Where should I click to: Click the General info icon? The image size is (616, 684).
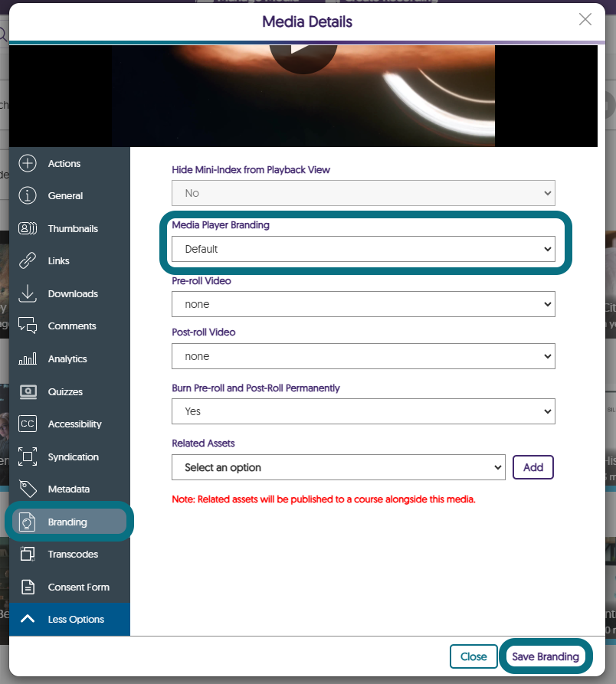28,196
